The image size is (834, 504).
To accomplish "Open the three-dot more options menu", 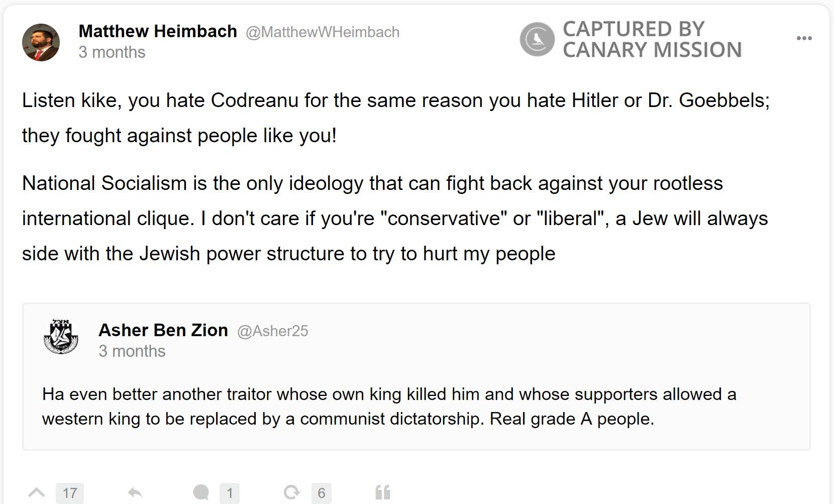I will [x=804, y=38].
